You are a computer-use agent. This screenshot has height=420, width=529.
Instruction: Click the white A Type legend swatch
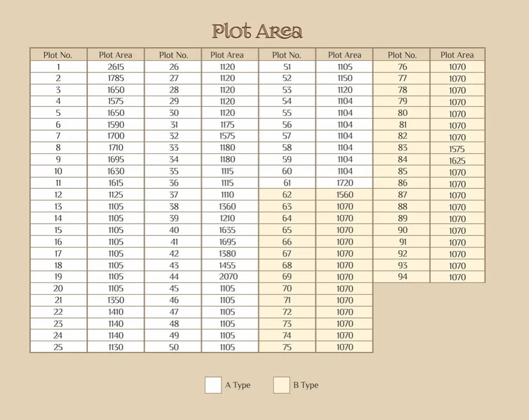pos(213,385)
